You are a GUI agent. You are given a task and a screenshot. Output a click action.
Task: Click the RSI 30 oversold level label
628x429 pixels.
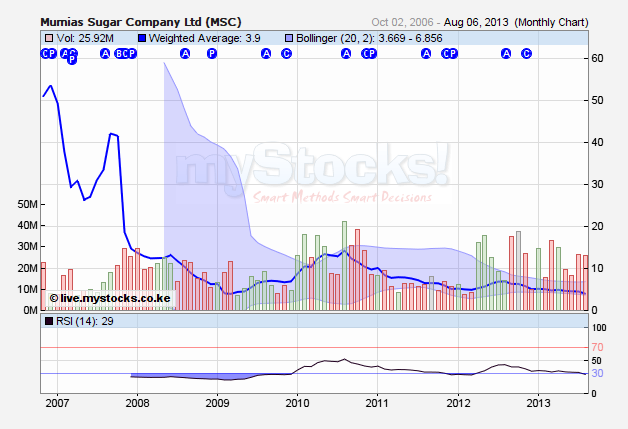(599, 373)
